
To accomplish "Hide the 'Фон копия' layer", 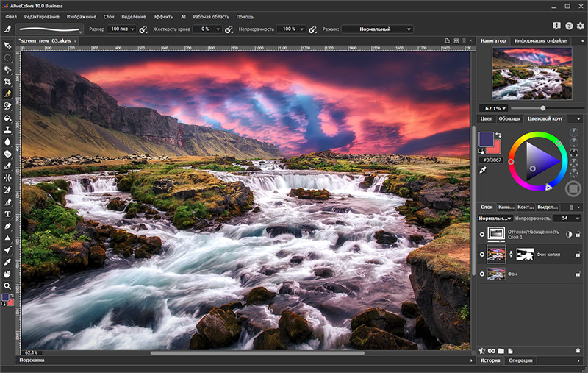I will [483, 255].
